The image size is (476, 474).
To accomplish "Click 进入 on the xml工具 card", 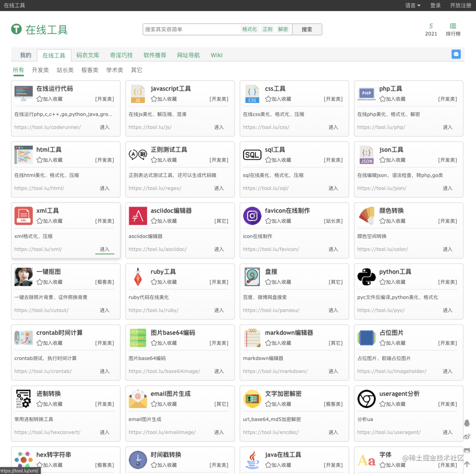I will point(104,250).
